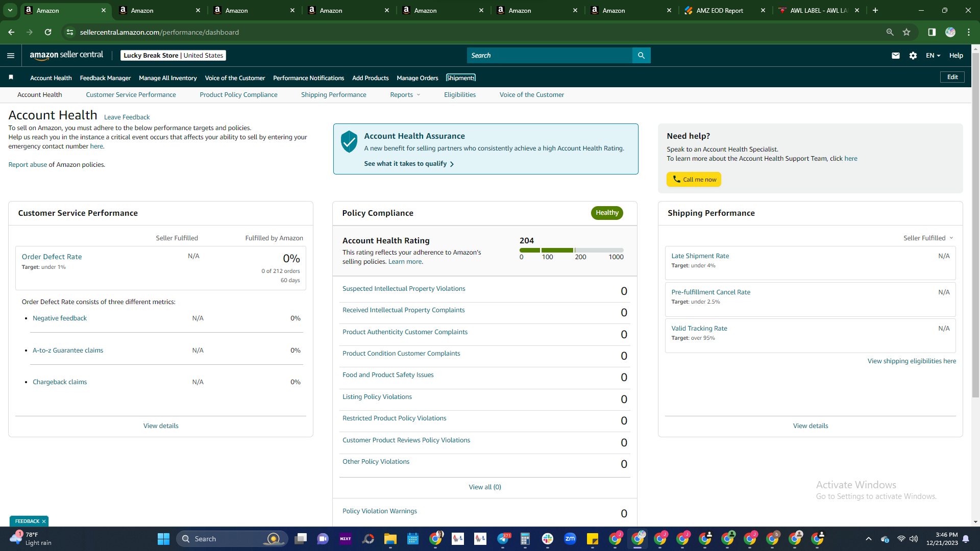The width and height of the screenshot is (980, 551).
Task: Click the weather widget showing Light rain
Action: (x=31, y=539)
